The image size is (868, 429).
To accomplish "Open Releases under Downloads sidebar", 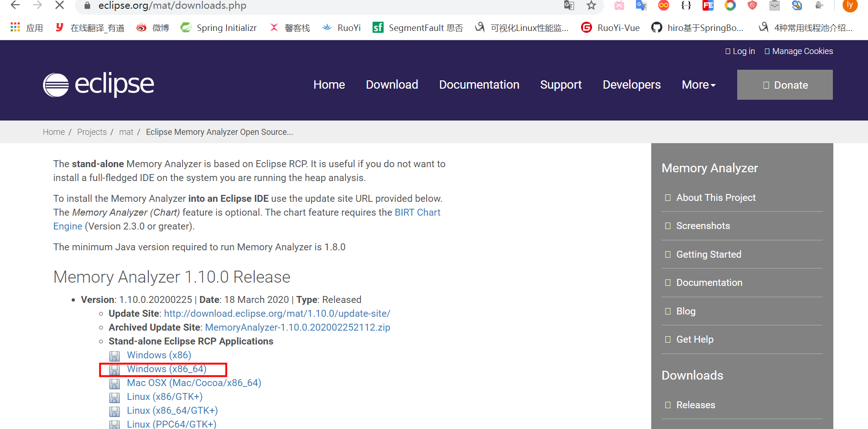I will 696,405.
